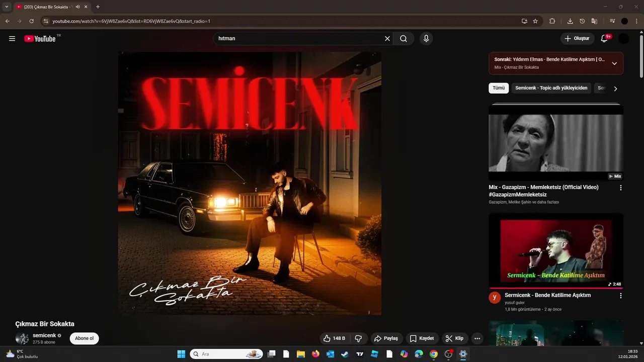
Task: Open the Oluştur create button
Action: [578, 39]
